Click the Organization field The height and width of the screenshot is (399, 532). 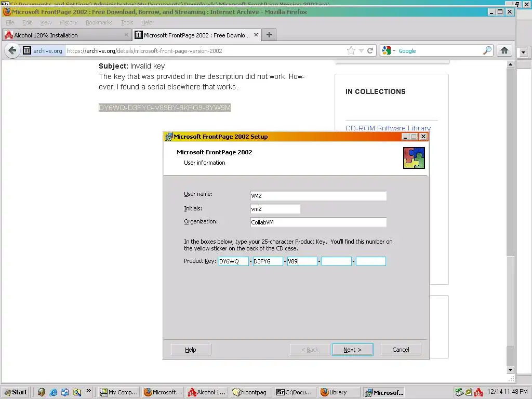(318, 222)
